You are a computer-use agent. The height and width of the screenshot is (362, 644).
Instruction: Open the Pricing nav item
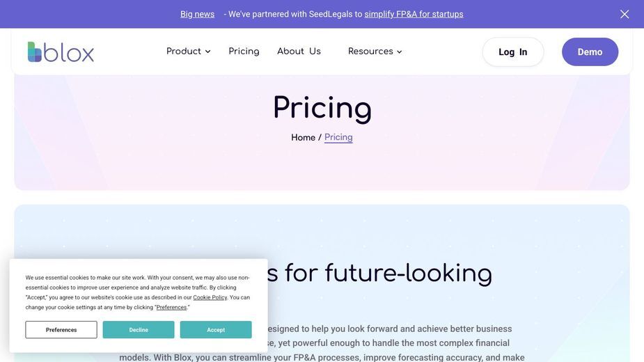pyautogui.click(x=244, y=52)
